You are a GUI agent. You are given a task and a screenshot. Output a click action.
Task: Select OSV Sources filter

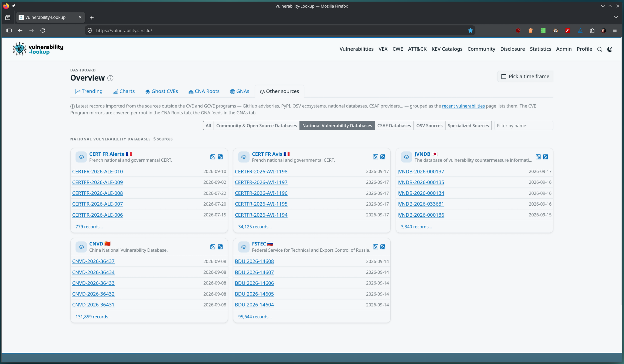click(429, 126)
